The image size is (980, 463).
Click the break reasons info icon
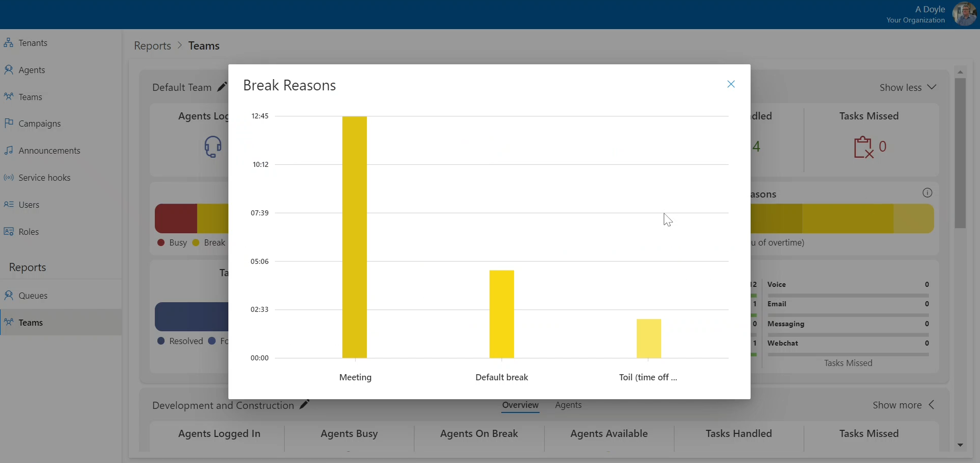(927, 192)
